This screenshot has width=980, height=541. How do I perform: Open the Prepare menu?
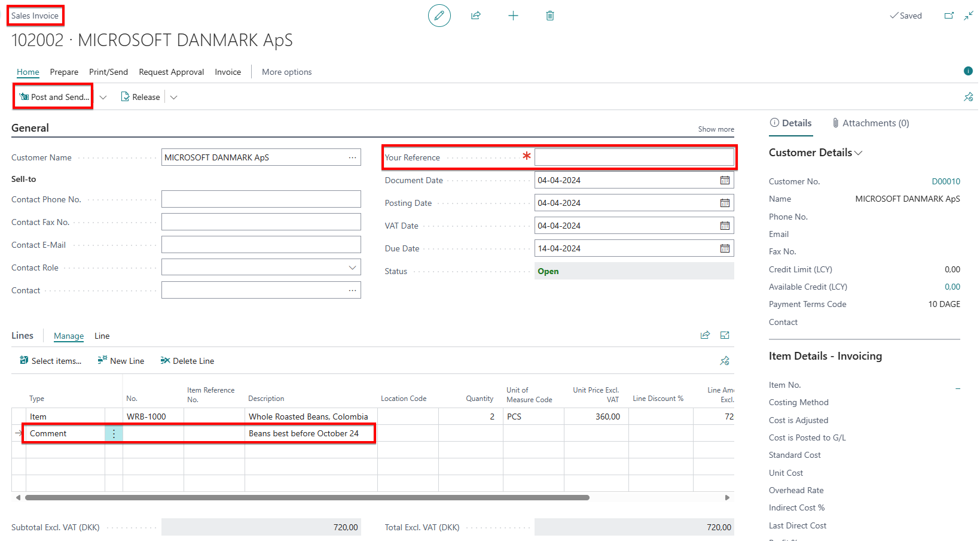coord(64,72)
